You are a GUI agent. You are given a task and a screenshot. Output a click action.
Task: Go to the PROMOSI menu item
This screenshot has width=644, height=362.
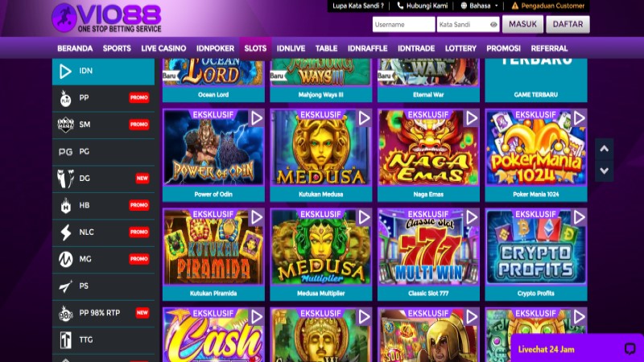(x=503, y=48)
